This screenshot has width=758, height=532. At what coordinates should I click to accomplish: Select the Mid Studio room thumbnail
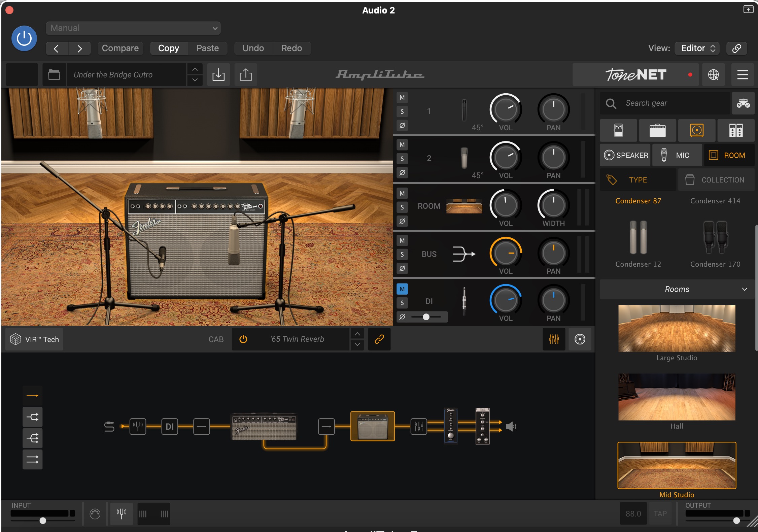coord(677,465)
